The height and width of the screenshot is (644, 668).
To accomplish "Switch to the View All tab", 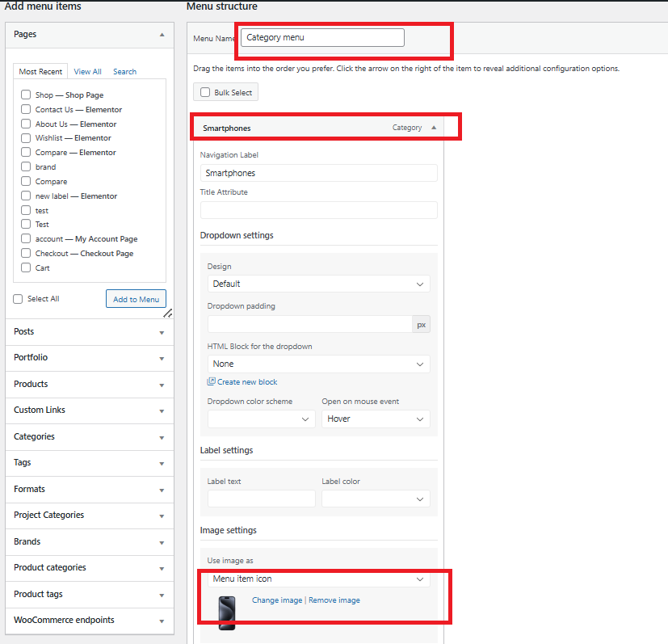I will [87, 71].
